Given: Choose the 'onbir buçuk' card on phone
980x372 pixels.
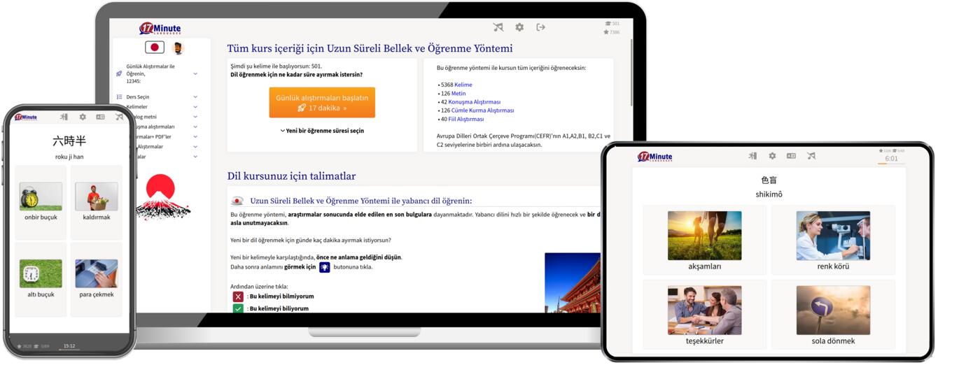Looking at the screenshot, I should point(41,201).
